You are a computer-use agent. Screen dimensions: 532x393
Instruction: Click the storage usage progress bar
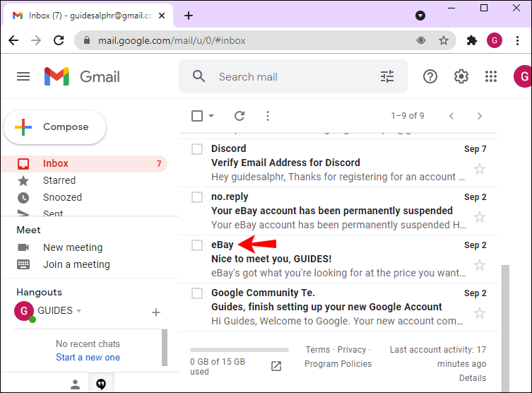pyautogui.click(x=240, y=350)
